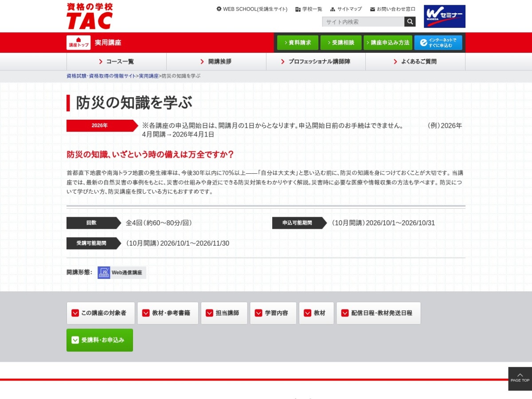Open 学校一覧 link in header

[309, 9]
